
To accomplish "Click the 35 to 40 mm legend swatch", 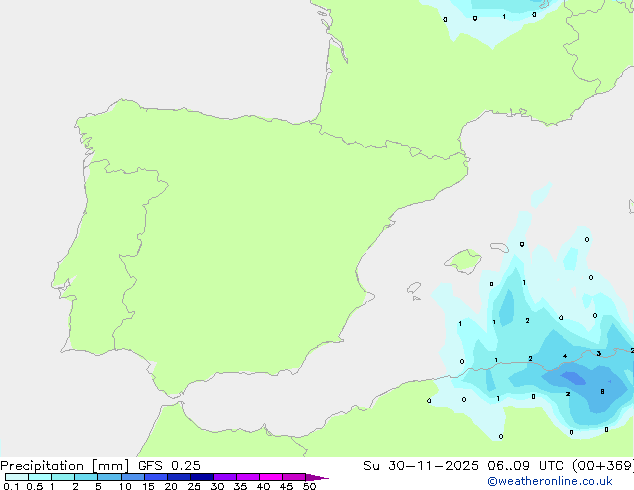I will click(x=248, y=477).
